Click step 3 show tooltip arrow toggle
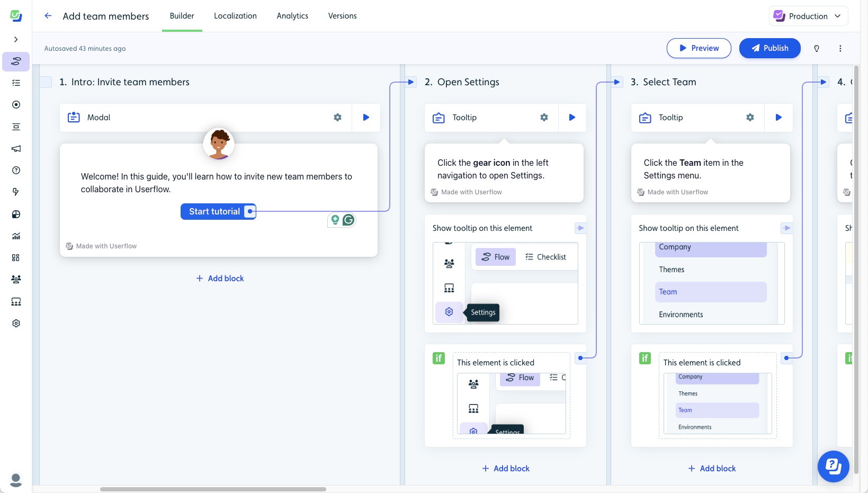Screen dimensions: 868x493 [786, 228]
